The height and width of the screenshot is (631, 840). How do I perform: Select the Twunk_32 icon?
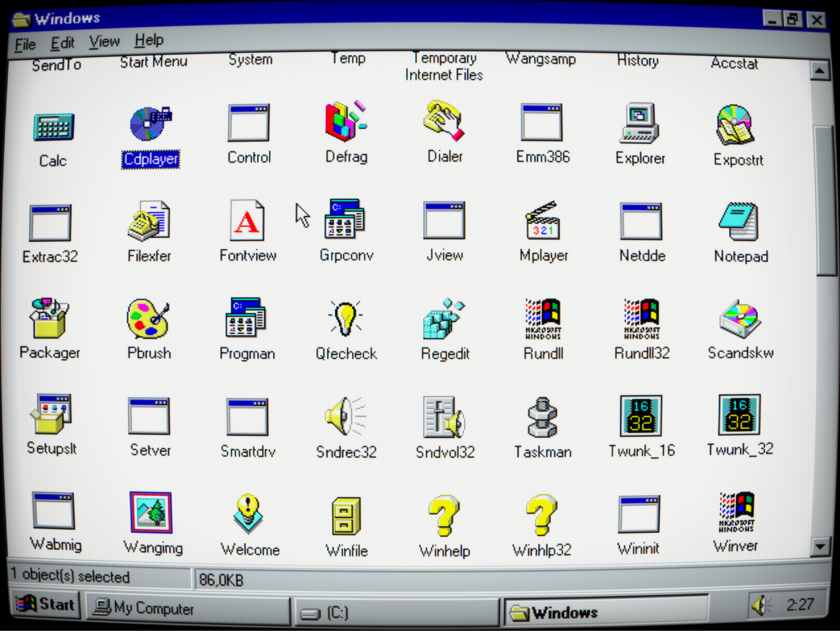click(739, 414)
